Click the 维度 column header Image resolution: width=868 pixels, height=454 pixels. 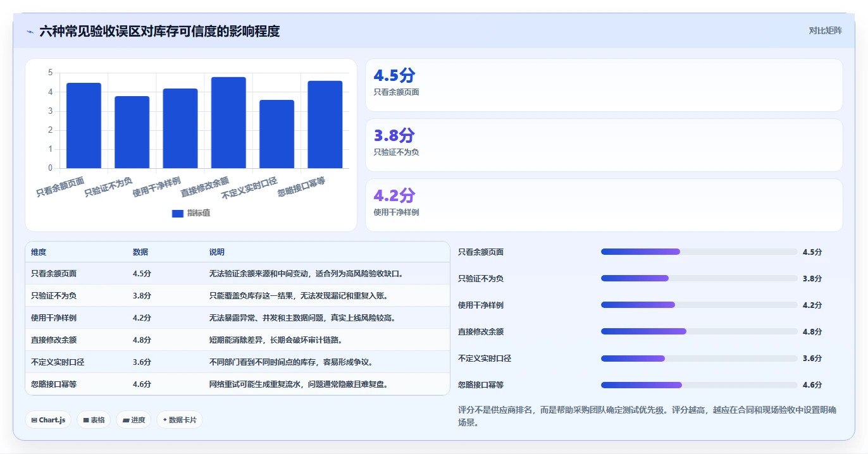point(39,252)
